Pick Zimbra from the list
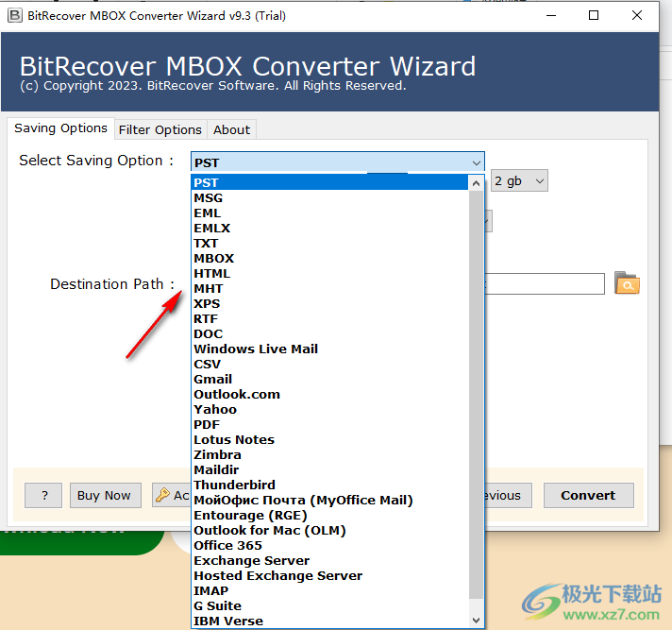The image size is (672, 630). coord(329,454)
